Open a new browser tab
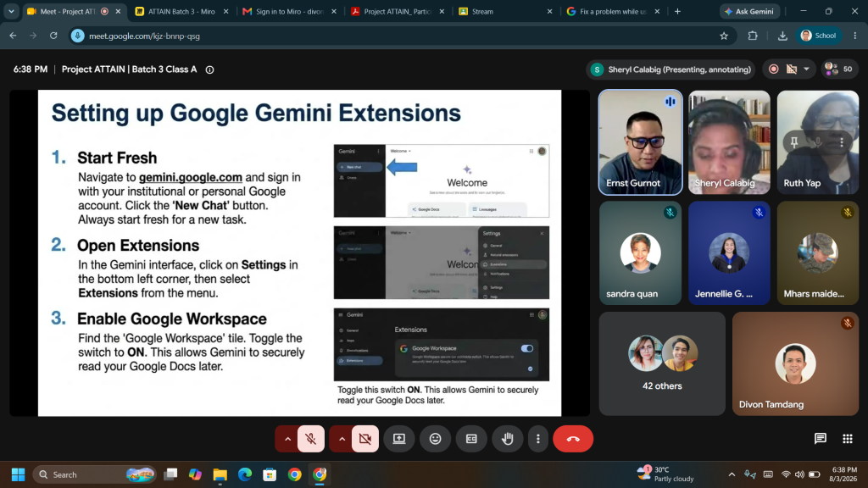 click(677, 11)
